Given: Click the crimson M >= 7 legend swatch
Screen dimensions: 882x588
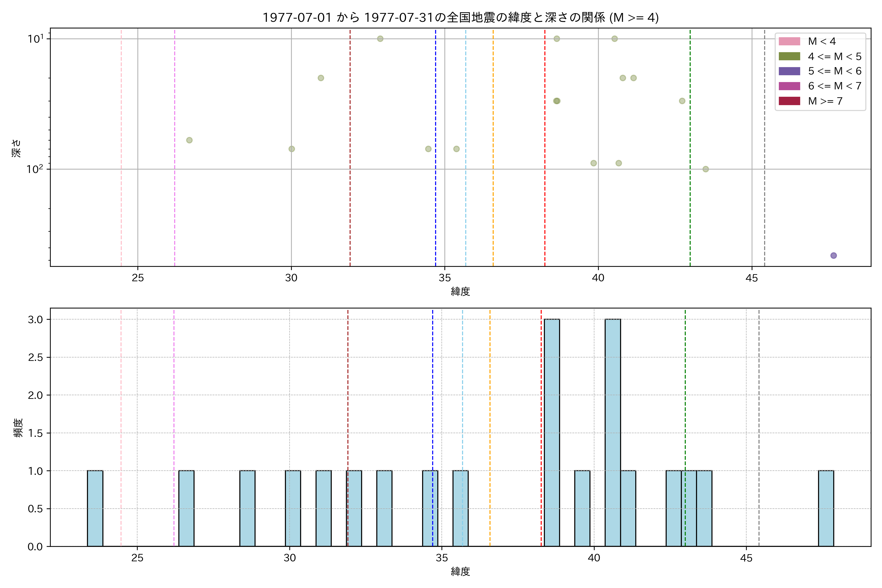Looking at the screenshot, I should click(789, 101).
